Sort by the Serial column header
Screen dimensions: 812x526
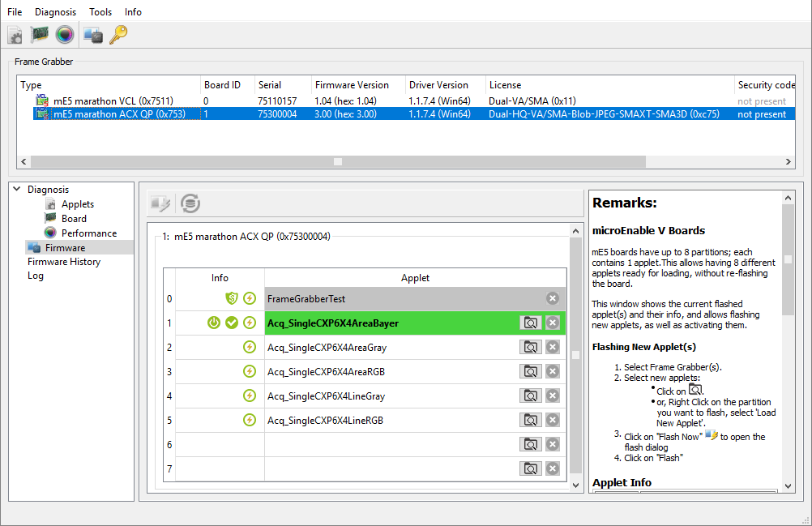click(x=284, y=85)
